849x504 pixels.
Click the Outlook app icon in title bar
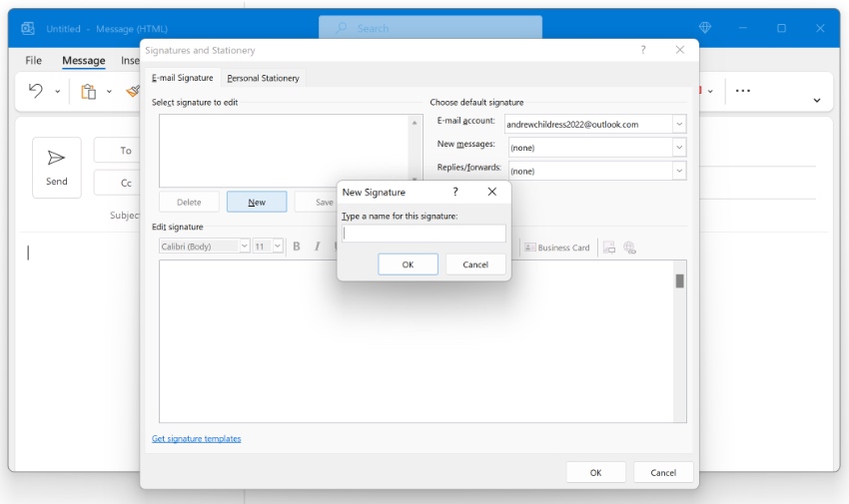(x=28, y=28)
